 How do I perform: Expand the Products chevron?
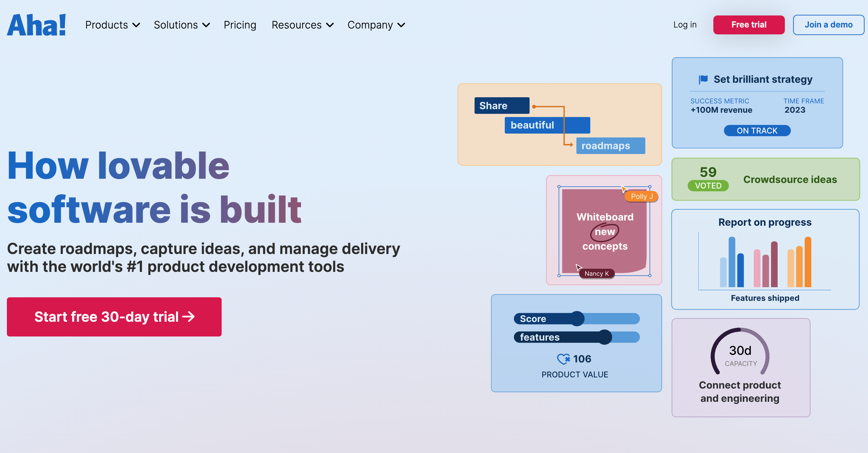[x=136, y=25]
